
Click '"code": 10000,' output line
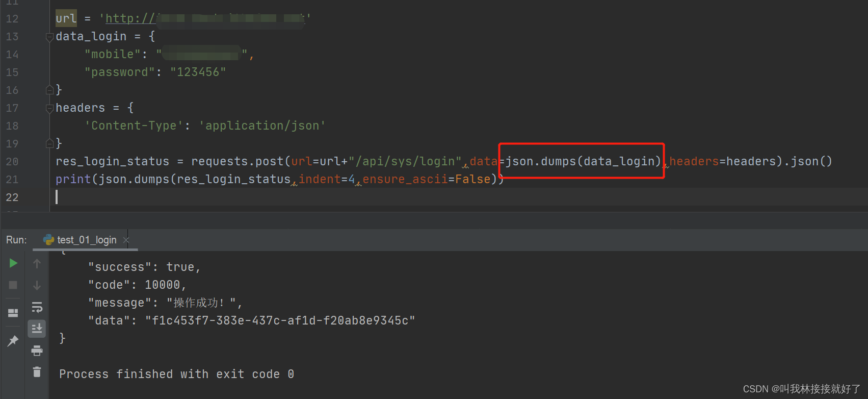click(x=138, y=285)
